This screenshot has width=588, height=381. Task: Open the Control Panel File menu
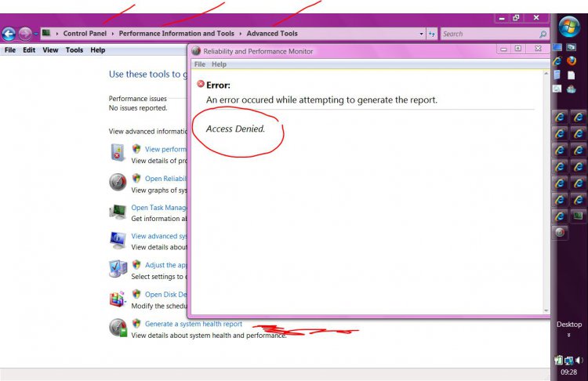pos(10,50)
